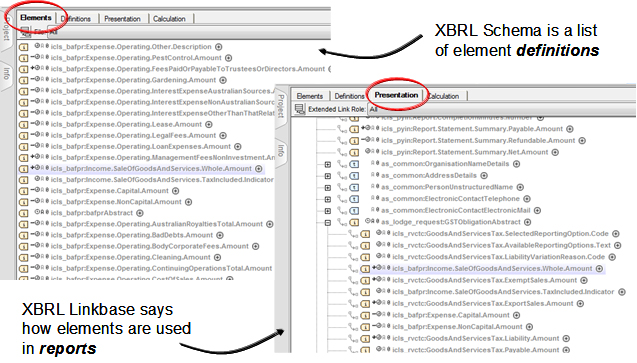
Task: Click element icon of Expense.Operating.Other.Description row
Action: click(x=24, y=47)
